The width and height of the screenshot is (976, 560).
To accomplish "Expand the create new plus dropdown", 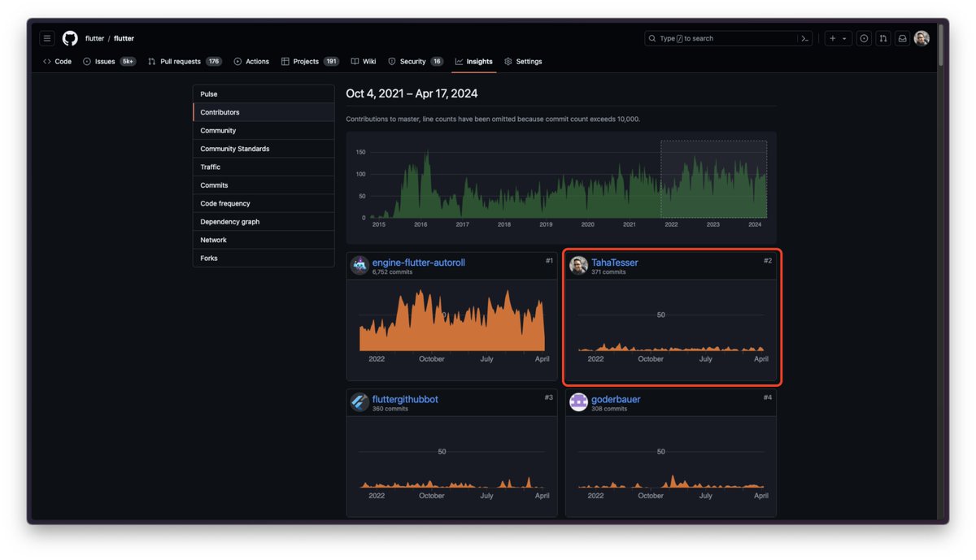I will click(838, 38).
